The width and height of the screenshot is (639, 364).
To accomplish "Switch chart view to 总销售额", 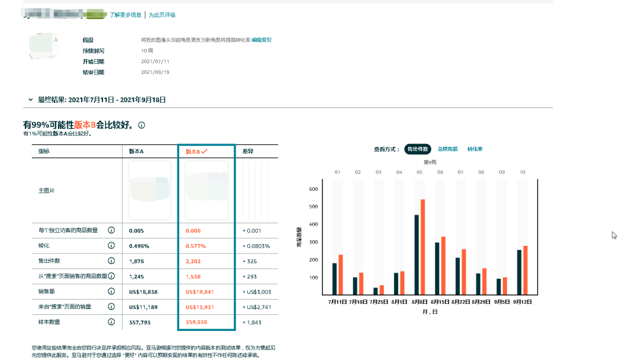I will 447,149.
